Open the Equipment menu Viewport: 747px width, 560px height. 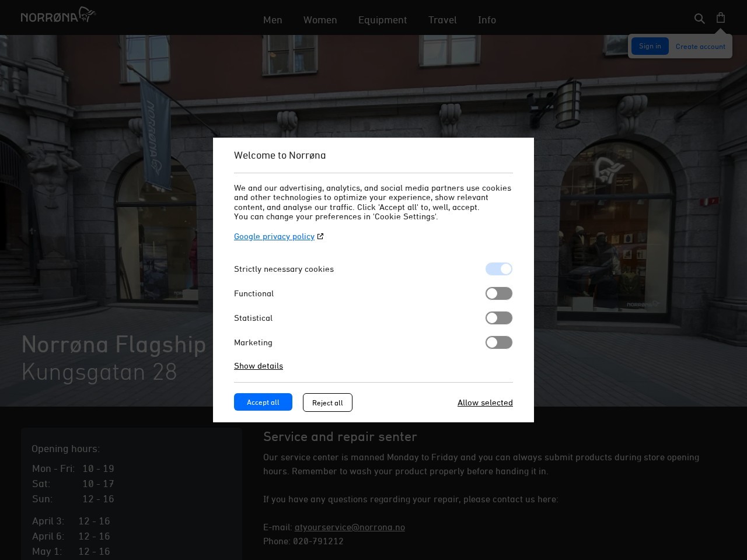382,20
